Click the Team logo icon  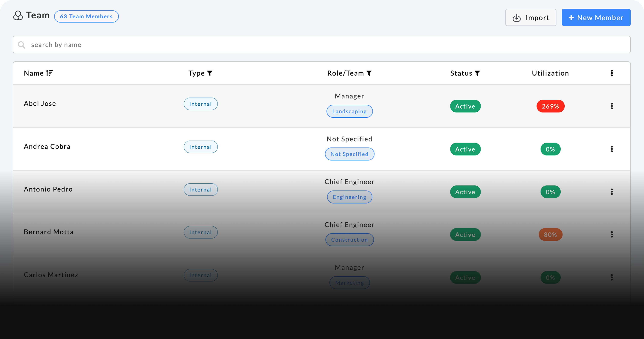[18, 16]
